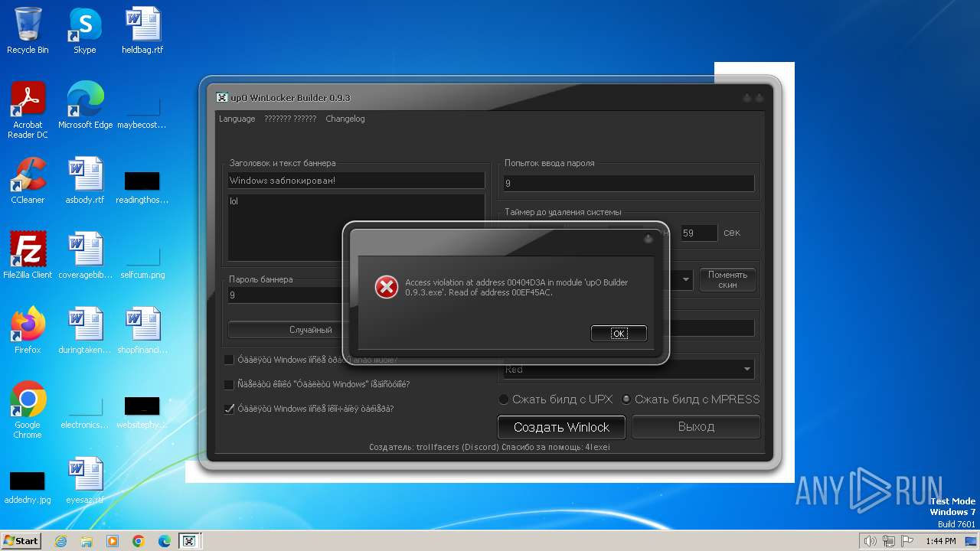The height and width of the screenshot is (551, 980).
Task: Click the Создать Winlock button
Action: (x=561, y=427)
